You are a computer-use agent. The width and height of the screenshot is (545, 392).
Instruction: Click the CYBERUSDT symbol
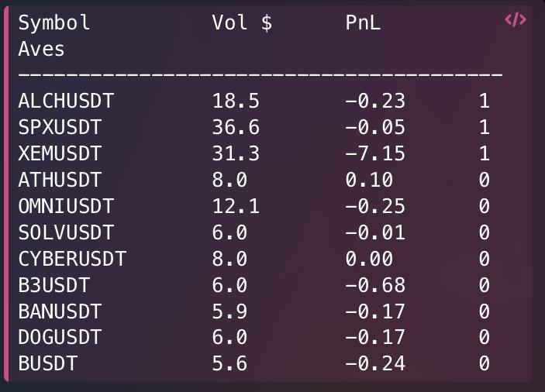pos(72,259)
